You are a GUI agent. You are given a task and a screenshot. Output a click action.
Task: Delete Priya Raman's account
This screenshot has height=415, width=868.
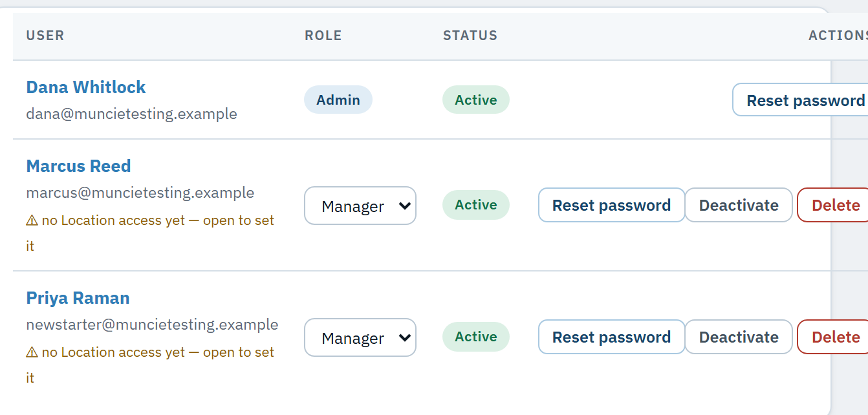pos(833,337)
